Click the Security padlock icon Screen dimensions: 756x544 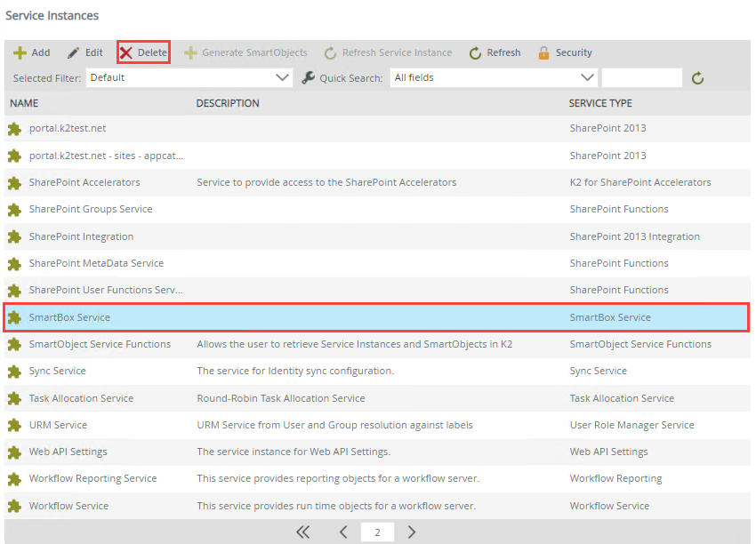click(x=543, y=53)
